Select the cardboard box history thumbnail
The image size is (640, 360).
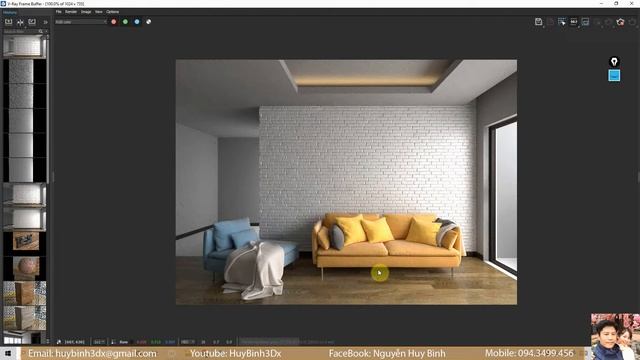[x=24, y=293]
